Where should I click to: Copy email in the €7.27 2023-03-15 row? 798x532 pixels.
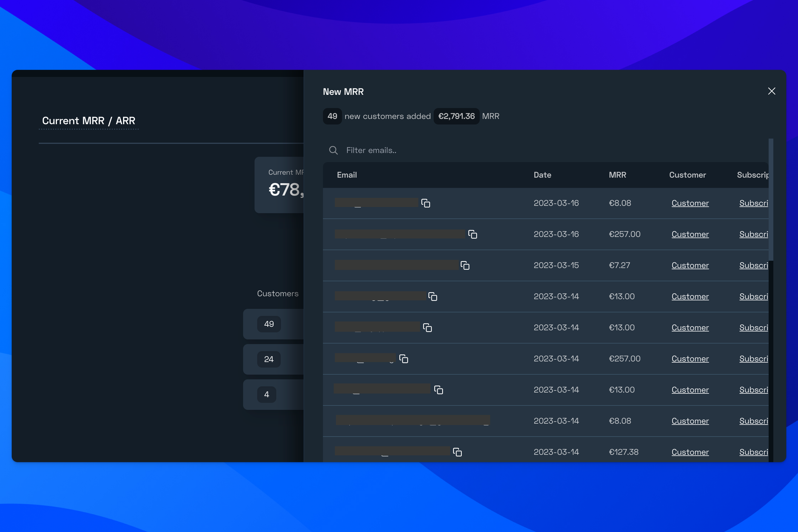[465, 265]
